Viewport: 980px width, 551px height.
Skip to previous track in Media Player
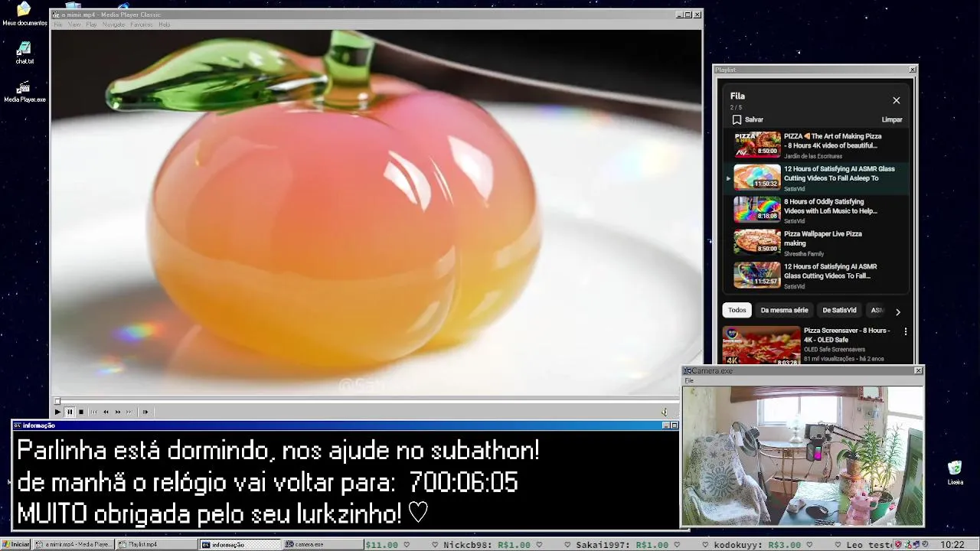(x=94, y=412)
